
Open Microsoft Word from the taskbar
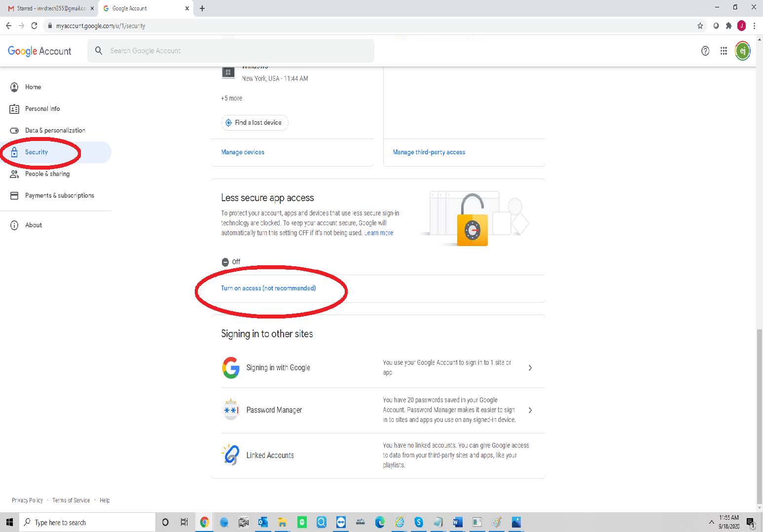(457, 522)
